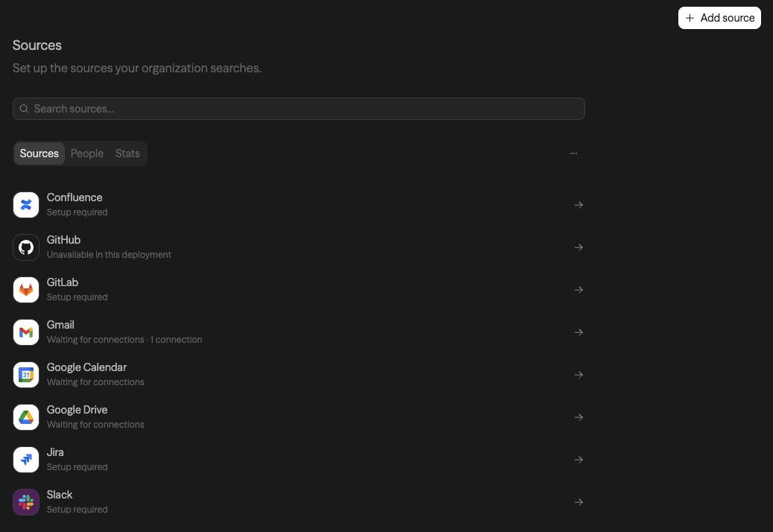Screen dimensions: 773x532
Task: Click 'Setup required' under GitLab
Action: click(x=77, y=297)
